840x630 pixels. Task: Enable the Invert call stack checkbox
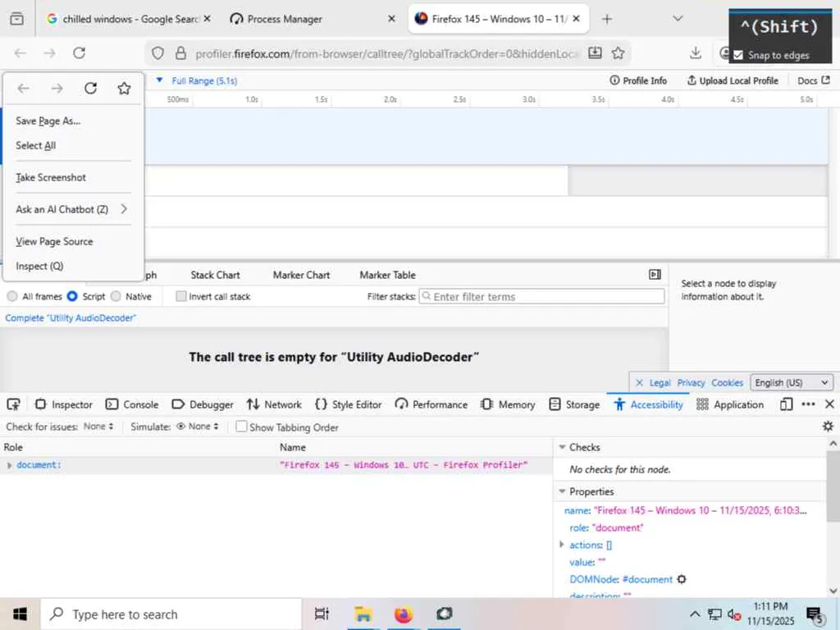point(181,296)
